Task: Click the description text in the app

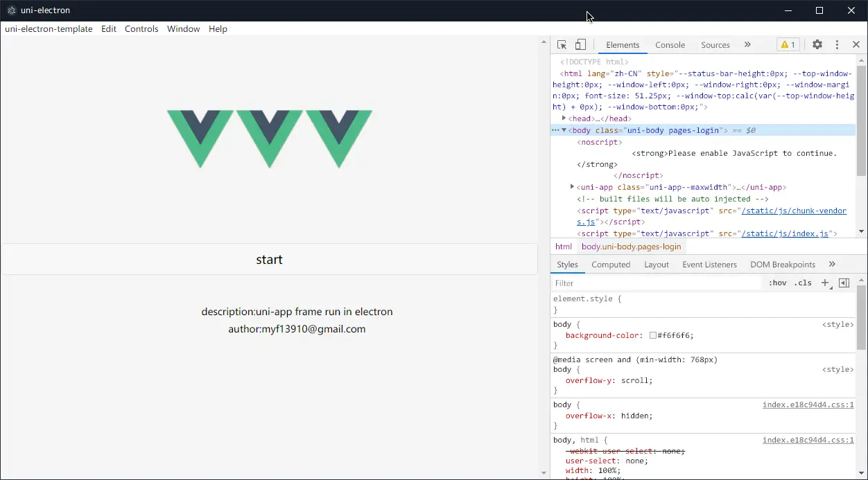Action: (297, 312)
